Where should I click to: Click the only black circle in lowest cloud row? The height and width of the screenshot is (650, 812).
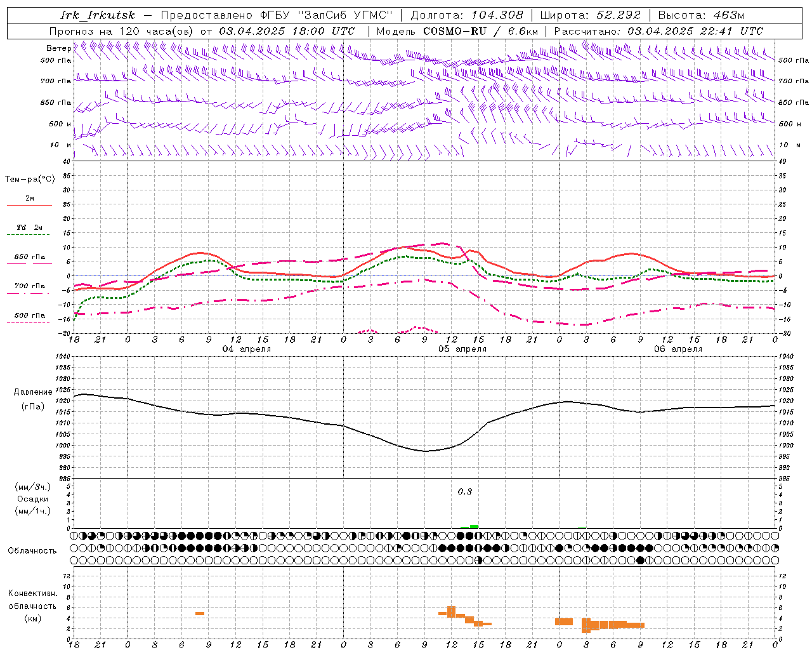641,560
